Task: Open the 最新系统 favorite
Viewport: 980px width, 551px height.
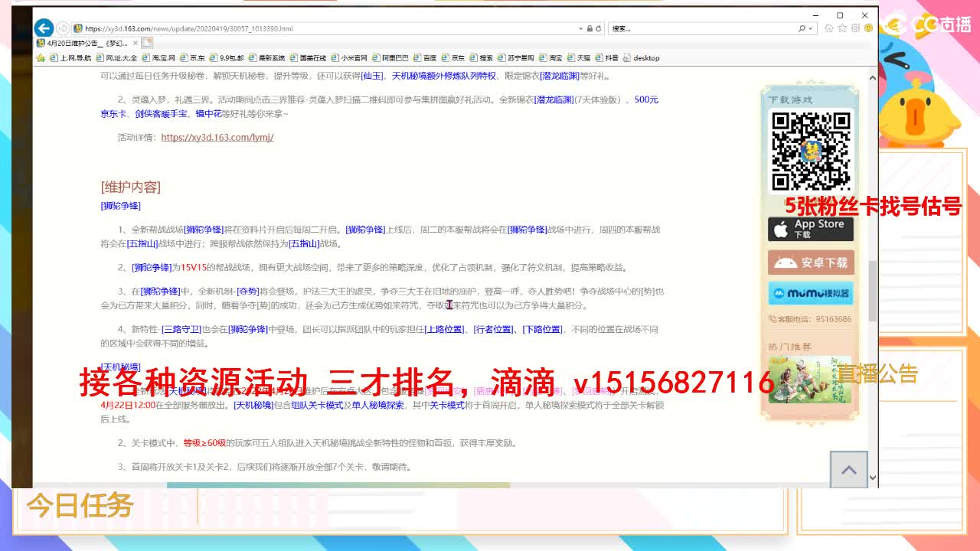Action: [x=266, y=57]
